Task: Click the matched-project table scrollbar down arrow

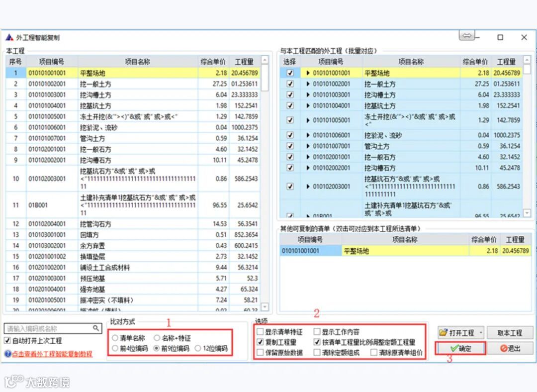Action: pyautogui.click(x=527, y=213)
